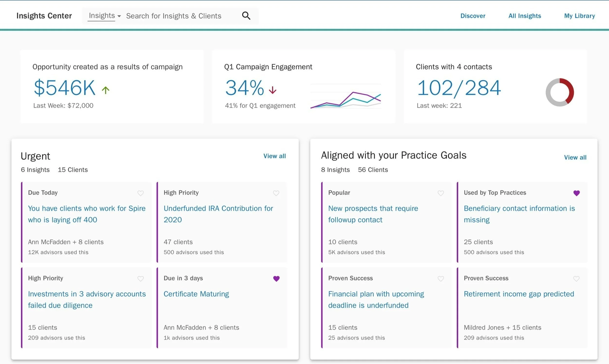The image size is (609, 364).
Task: Favorite the Financial plan underfunded insight
Action: coord(440,279)
